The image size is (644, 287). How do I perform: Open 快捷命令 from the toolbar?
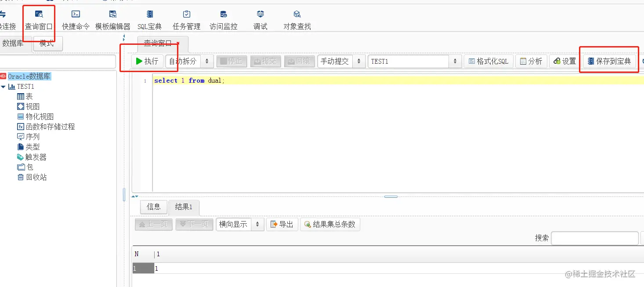76,20
